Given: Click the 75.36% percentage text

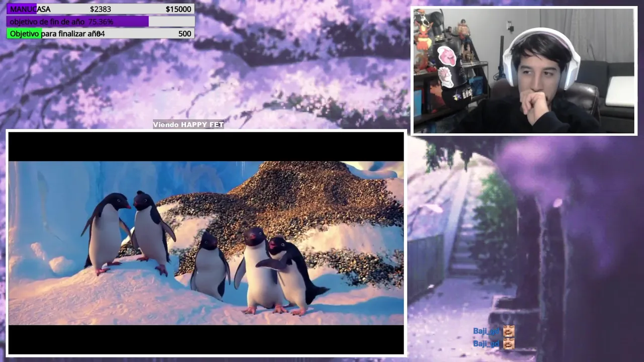Looking at the screenshot, I should pos(101,22).
